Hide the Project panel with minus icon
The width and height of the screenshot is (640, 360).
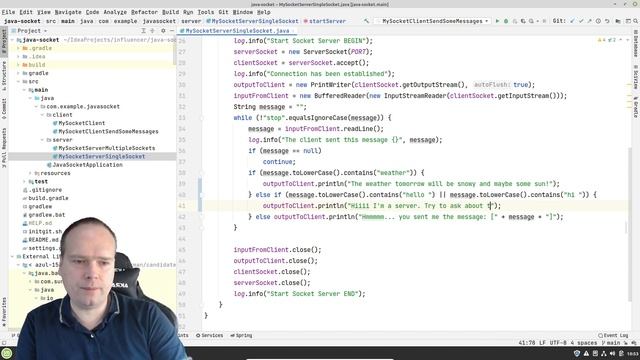pyautogui.click(x=171, y=31)
